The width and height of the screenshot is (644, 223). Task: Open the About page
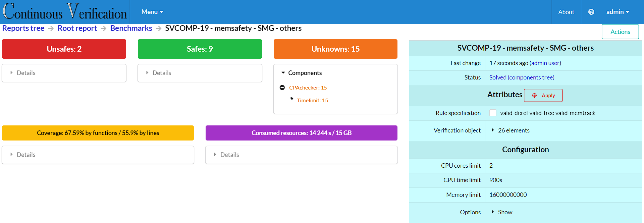(566, 12)
